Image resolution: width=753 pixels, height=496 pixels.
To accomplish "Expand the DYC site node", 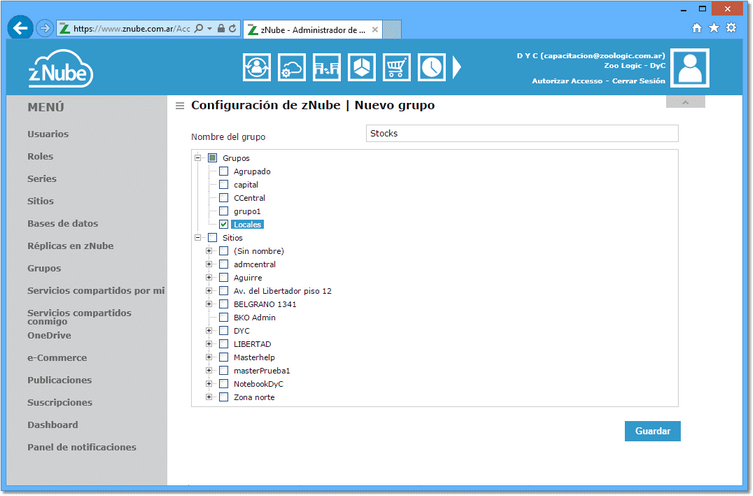I will 209,330.
